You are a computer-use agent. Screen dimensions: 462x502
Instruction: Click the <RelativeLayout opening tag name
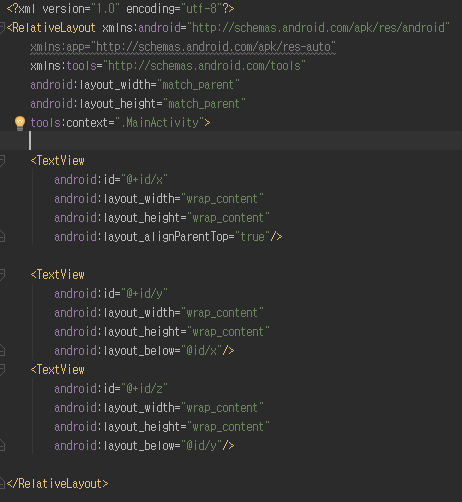pyautogui.click(x=51, y=28)
